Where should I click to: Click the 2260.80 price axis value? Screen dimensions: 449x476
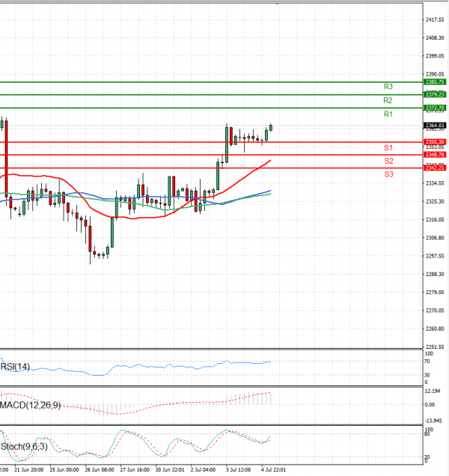click(435, 329)
